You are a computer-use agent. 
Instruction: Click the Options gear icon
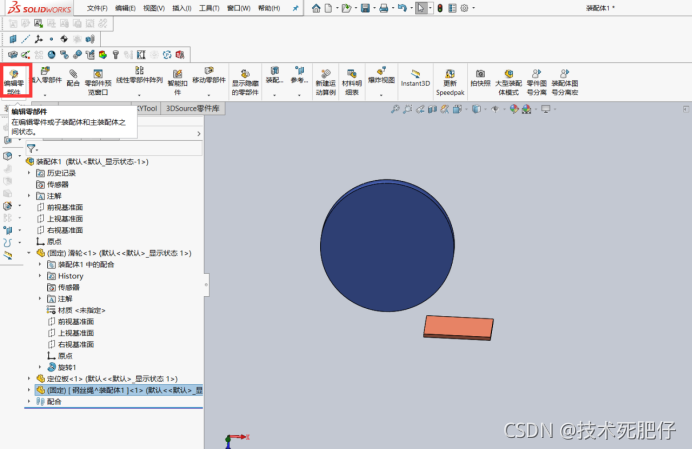[x=464, y=8]
